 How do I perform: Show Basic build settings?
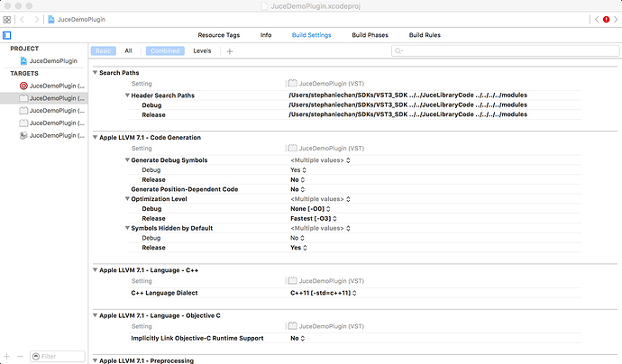click(x=103, y=50)
